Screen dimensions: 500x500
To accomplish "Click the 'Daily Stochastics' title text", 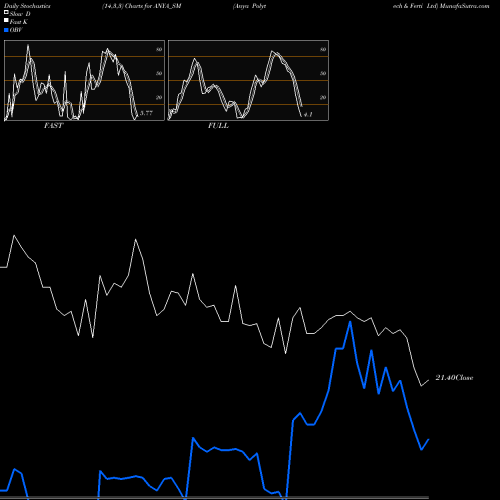I will [x=27, y=6].
